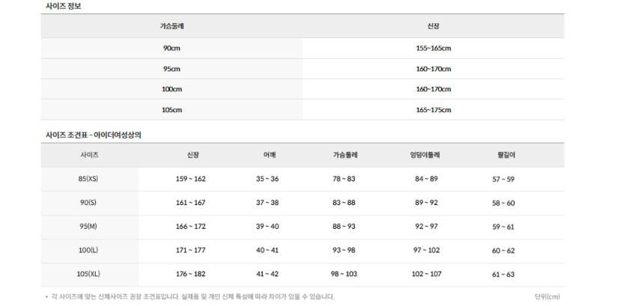Click the 단위(cm) unit note
Image resolution: width=644 pixels, height=306 pixels.
[x=547, y=296]
